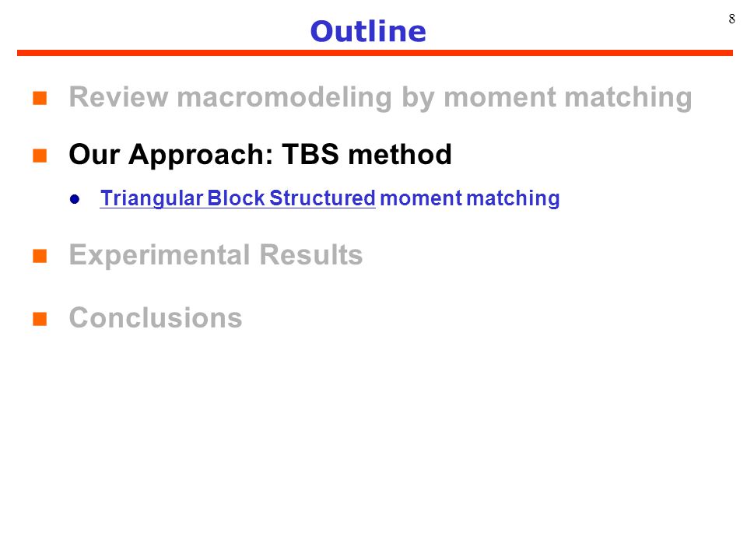This screenshot has height=560, width=747.
Task: Click the blue 'moment matching' text after the link
Action: 470,198
